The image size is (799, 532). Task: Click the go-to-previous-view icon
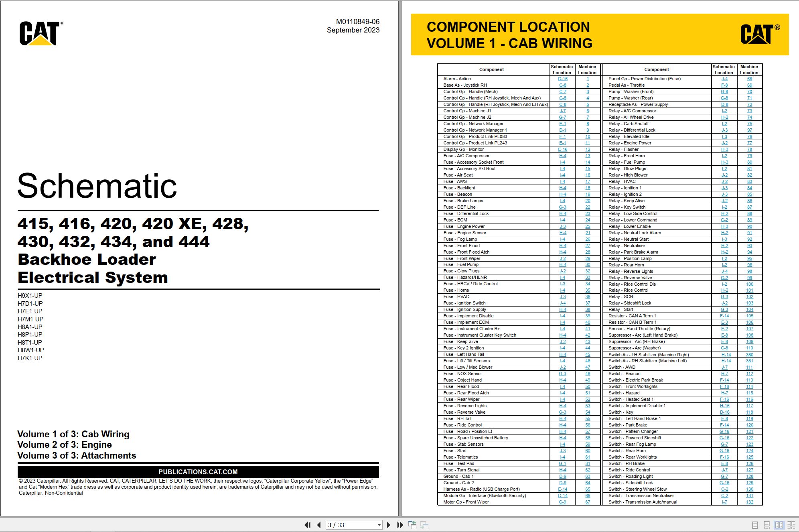[x=412, y=525]
